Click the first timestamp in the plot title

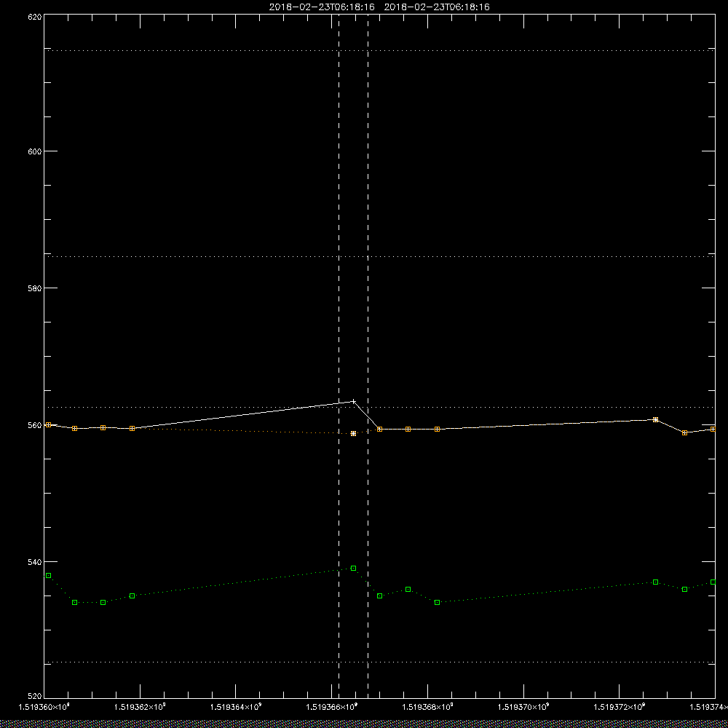(x=322, y=7)
